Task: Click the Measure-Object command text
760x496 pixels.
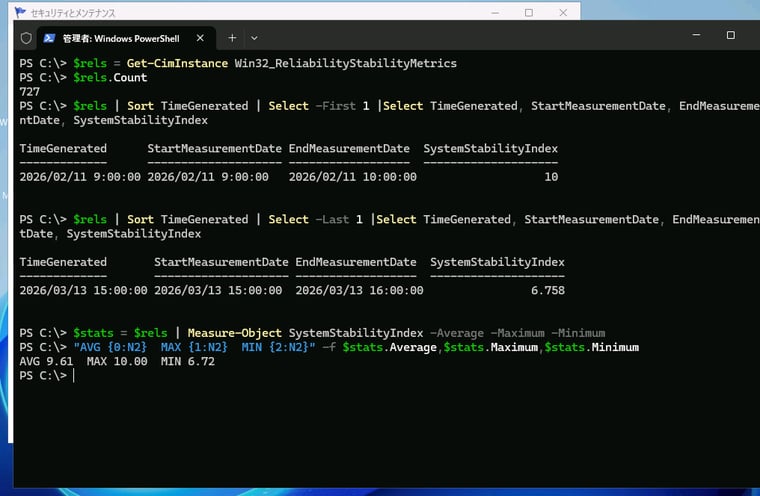Action: click(x=235, y=333)
